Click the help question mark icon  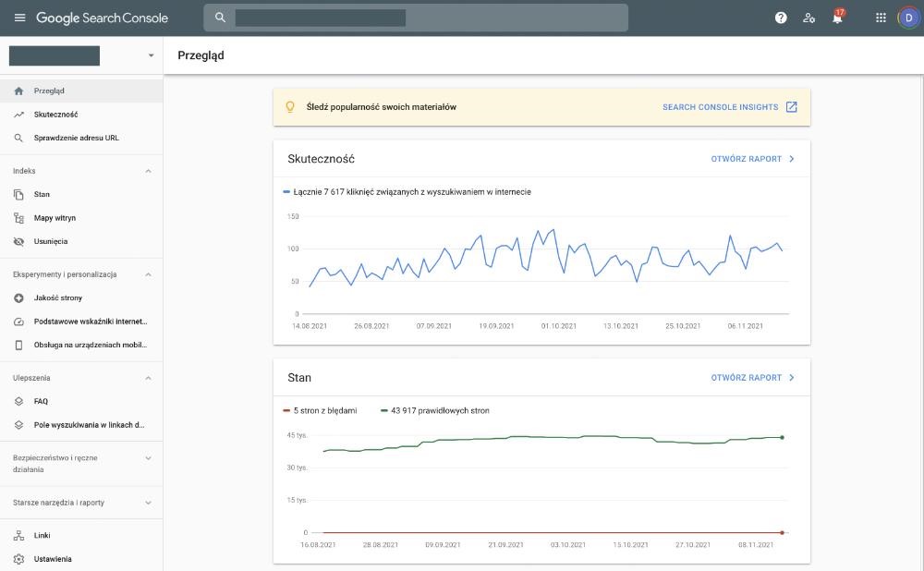click(781, 18)
